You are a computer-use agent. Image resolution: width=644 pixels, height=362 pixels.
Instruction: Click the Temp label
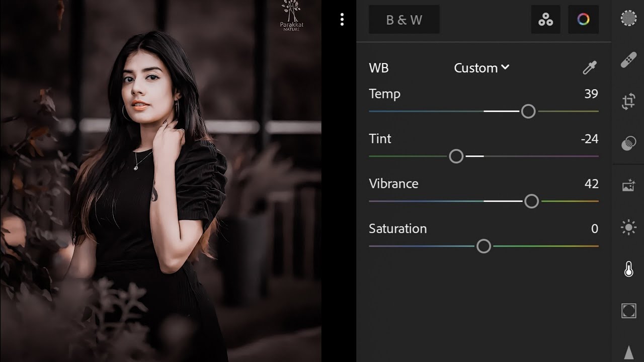tap(384, 94)
